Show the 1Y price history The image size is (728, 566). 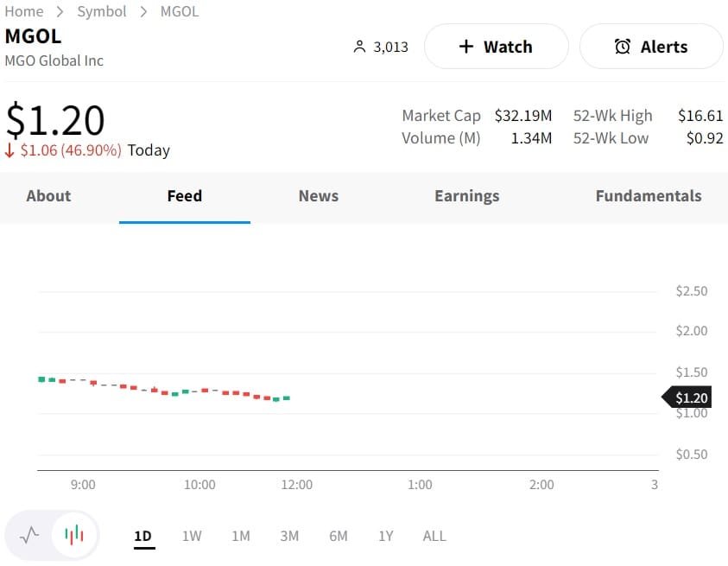coord(385,536)
